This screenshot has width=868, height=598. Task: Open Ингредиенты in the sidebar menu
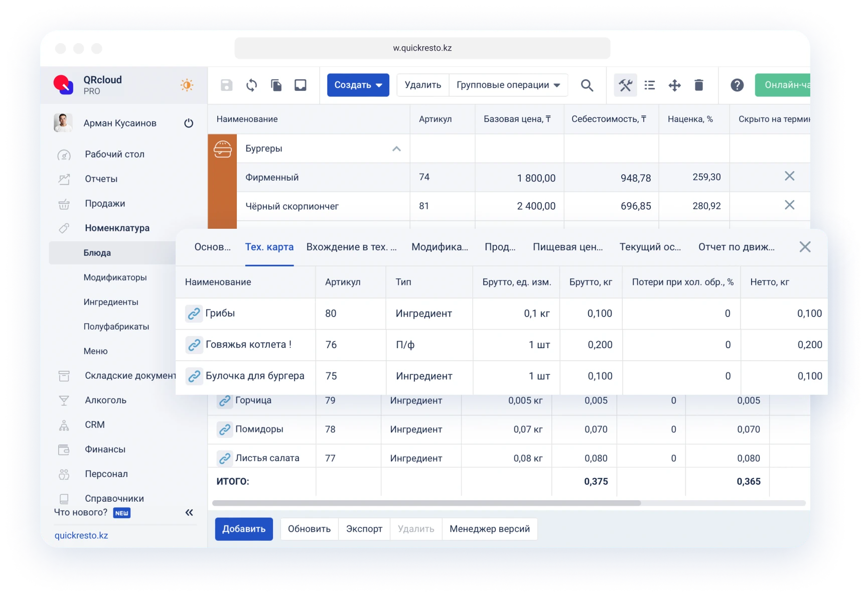pos(111,302)
